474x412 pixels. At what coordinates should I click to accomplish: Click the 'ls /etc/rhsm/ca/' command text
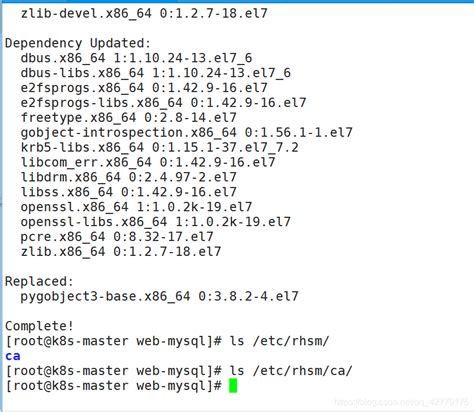[x=291, y=371]
